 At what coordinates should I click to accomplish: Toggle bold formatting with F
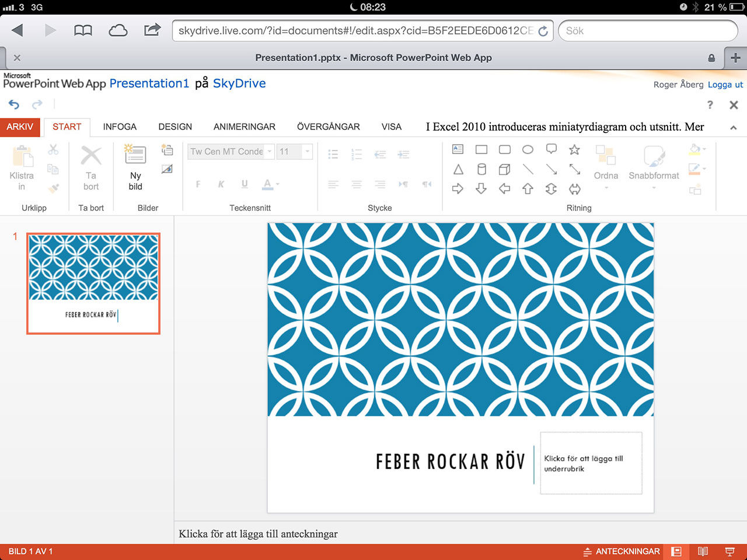point(198,184)
